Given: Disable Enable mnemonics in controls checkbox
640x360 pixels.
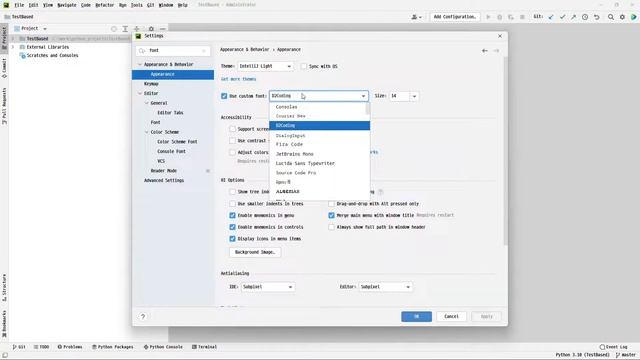Looking at the screenshot, I should pos(233,227).
